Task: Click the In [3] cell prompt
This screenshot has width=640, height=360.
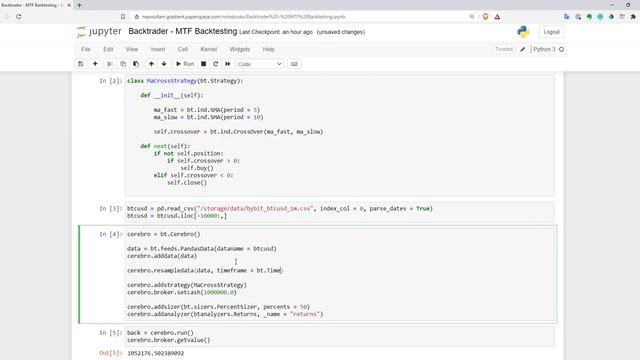Action: pos(111,209)
